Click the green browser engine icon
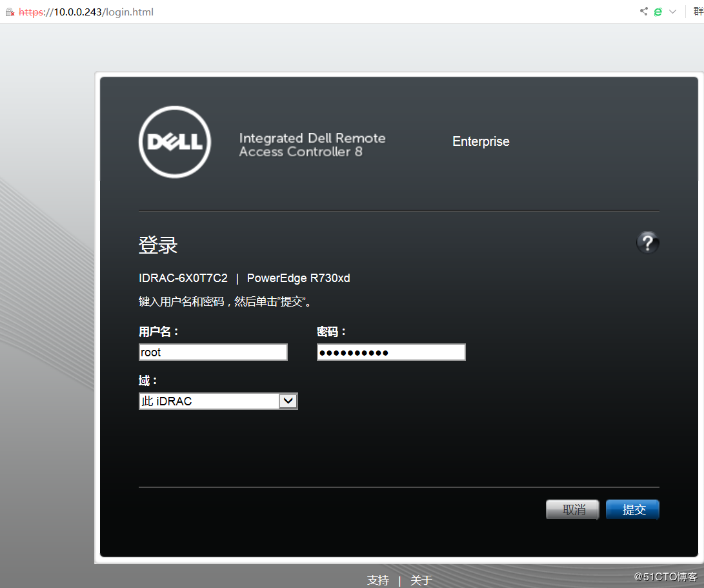The height and width of the screenshot is (588, 704). pos(658,12)
